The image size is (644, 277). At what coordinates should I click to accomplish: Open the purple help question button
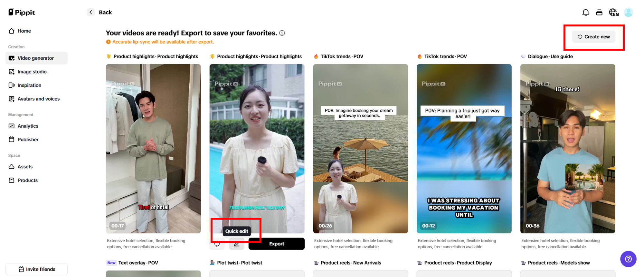point(628,259)
